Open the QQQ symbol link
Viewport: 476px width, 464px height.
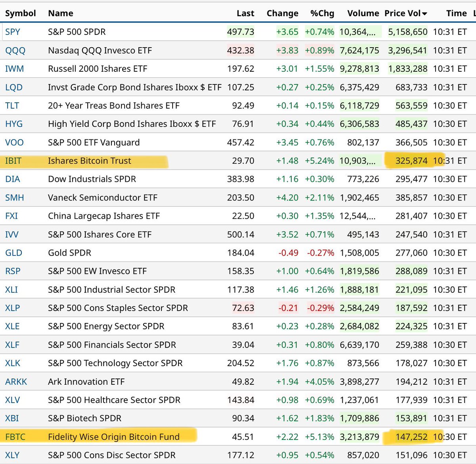[x=15, y=50]
